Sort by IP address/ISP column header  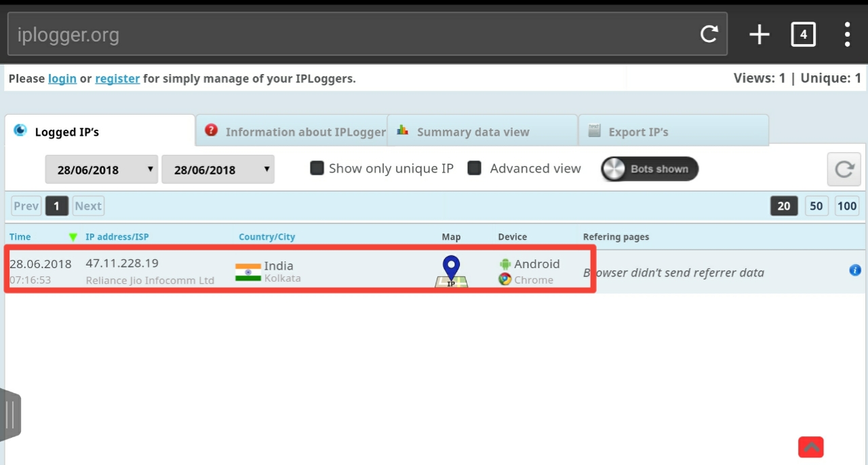tap(117, 237)
